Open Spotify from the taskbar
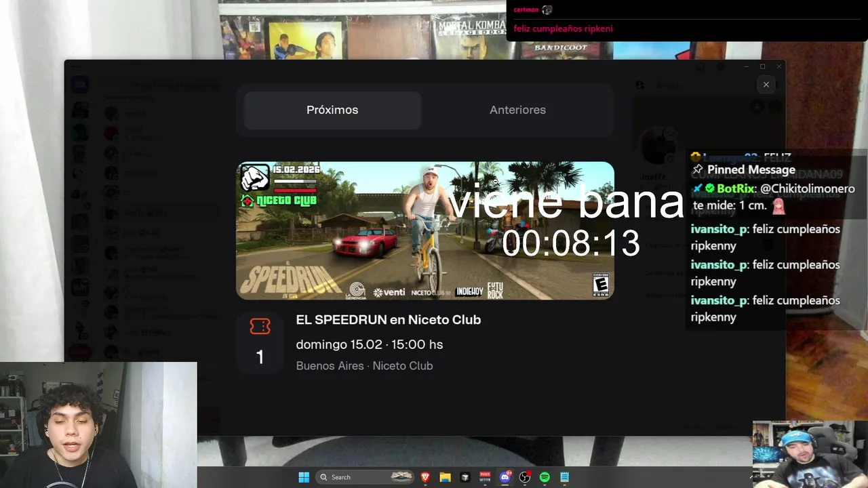The width and height of the screenshot is (868, 488). click(545, 477)
